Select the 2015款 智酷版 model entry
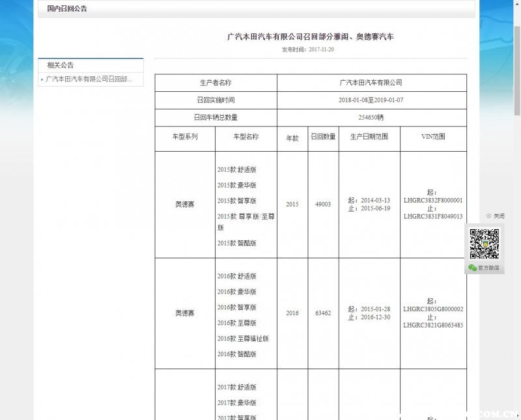This screenshot has height=420, width=521. tap(237, 244)
